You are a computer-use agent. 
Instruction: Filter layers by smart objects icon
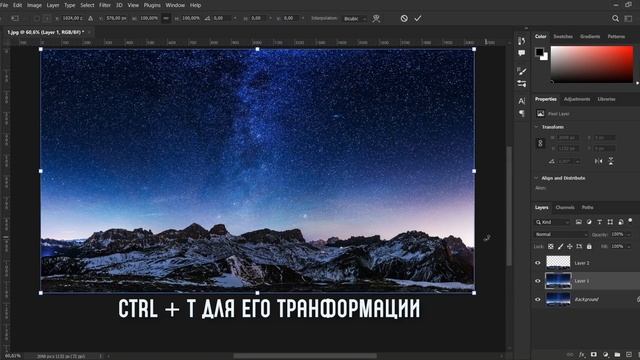[620, 222]
